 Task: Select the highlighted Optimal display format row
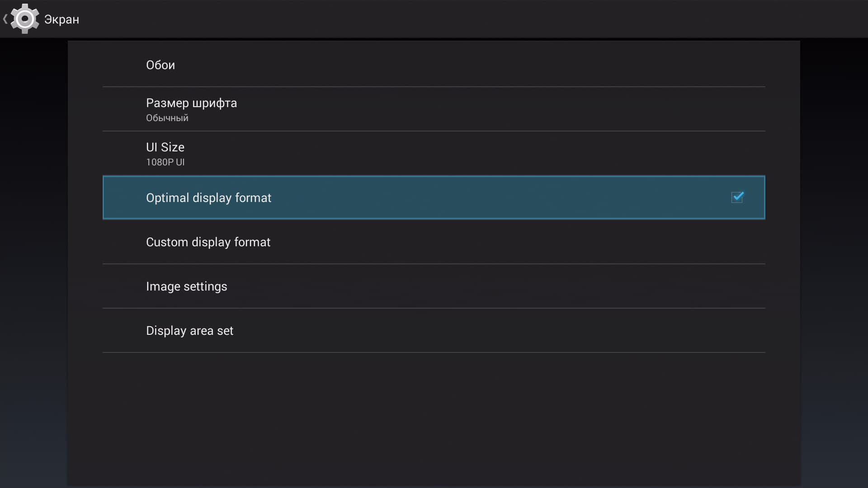click(x=433, y=197)
